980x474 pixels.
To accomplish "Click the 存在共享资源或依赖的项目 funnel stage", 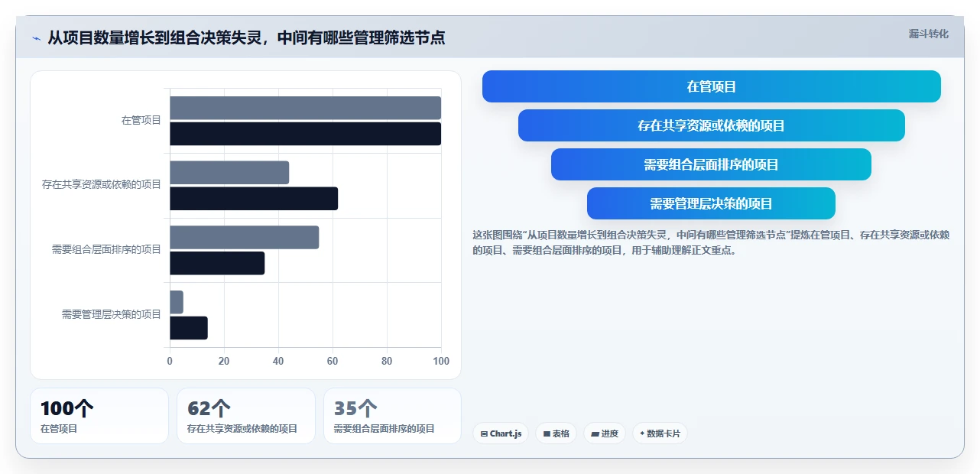I will 712,125.
